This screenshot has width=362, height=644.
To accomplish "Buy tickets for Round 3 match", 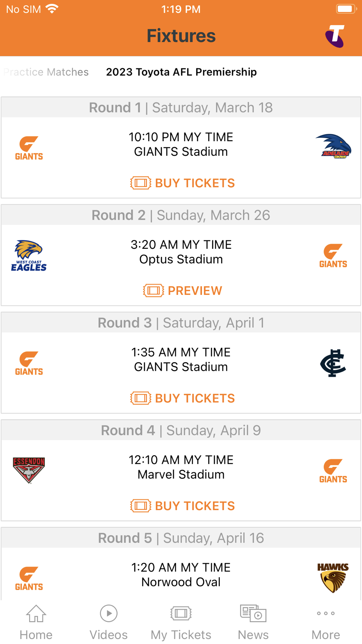I will click(182, 398).
